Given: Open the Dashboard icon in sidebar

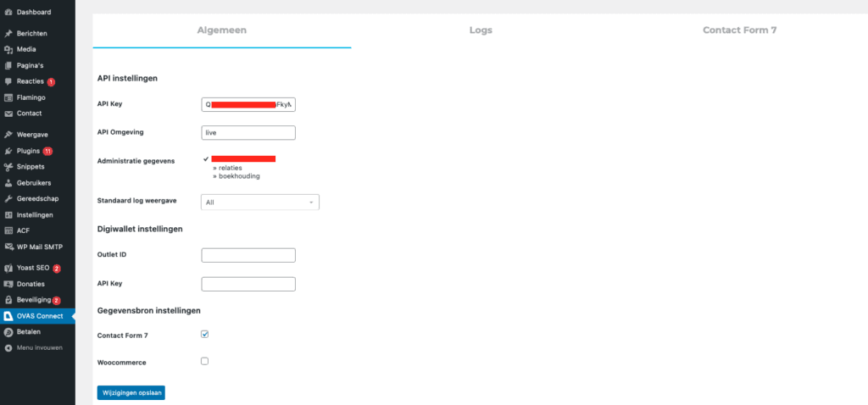Looking at the screenshot, I should coord(8,12).
